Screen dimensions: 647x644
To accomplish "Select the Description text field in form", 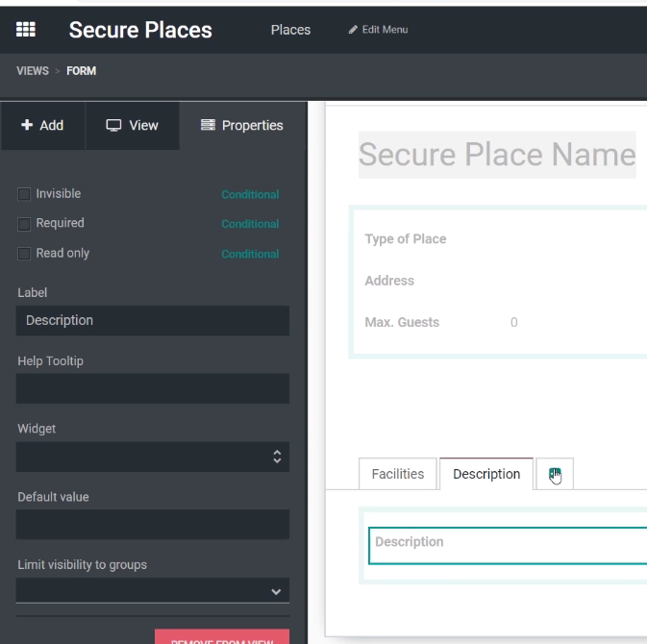I will pyautogui.click(x=508, y=546).
